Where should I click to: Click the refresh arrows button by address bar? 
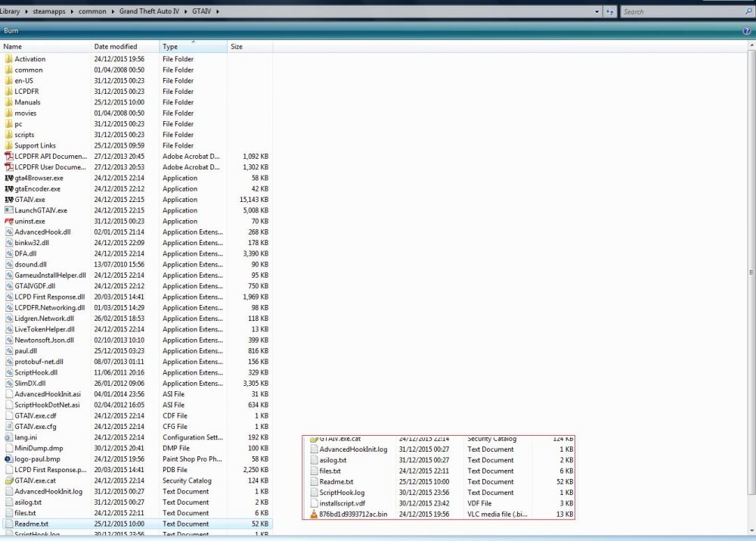coord(610,11)
